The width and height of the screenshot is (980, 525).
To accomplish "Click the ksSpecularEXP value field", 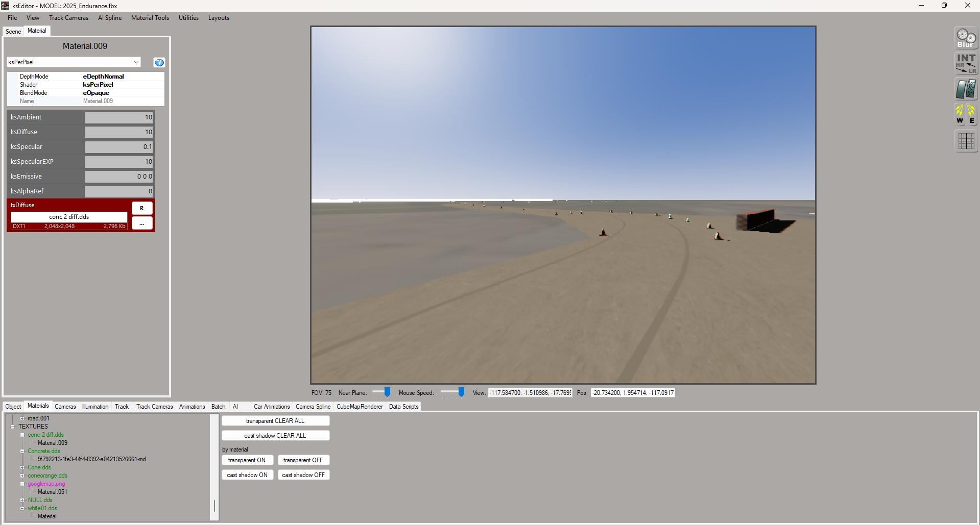I will [x=119, y=162].
